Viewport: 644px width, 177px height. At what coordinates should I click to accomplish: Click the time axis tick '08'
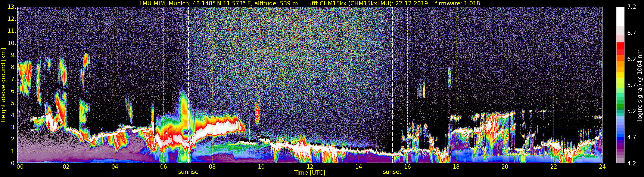point(212,167)
